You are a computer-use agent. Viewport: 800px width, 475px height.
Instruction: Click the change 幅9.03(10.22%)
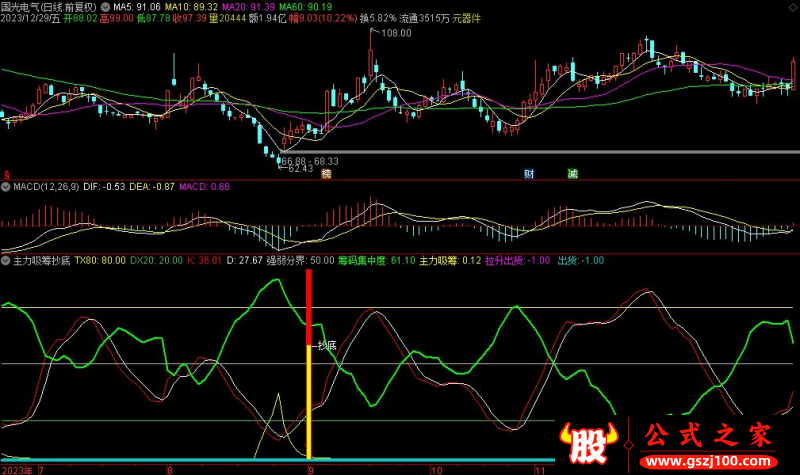click(x=323, y=18)
